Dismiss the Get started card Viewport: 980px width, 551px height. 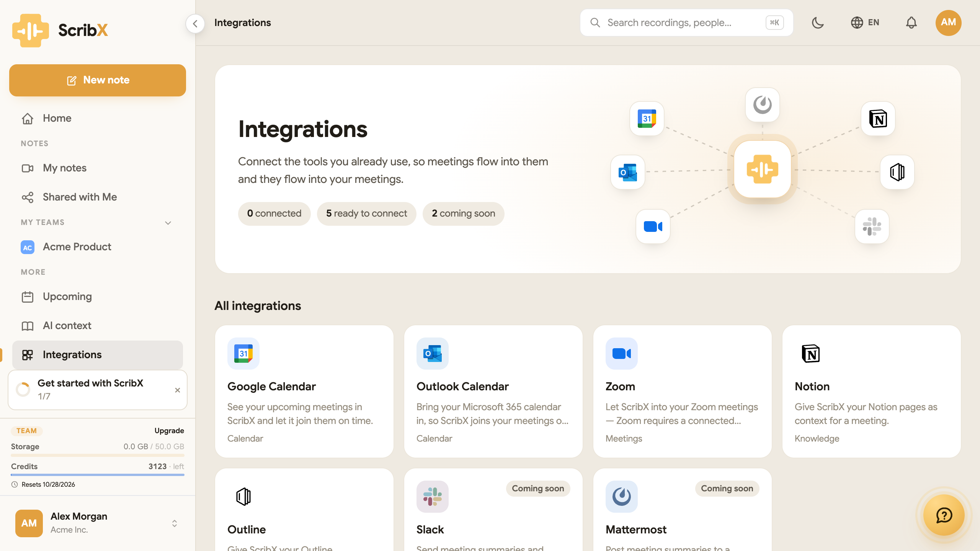point(177,390)
